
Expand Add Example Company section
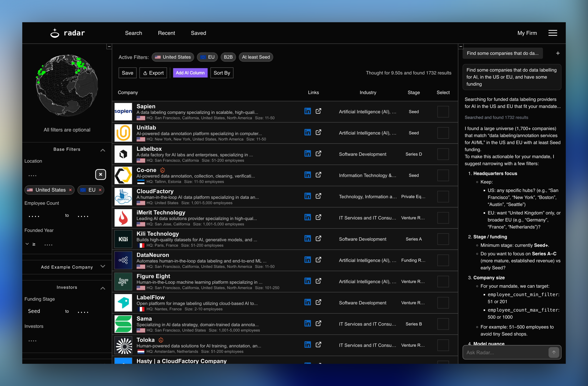coord(103,266)
